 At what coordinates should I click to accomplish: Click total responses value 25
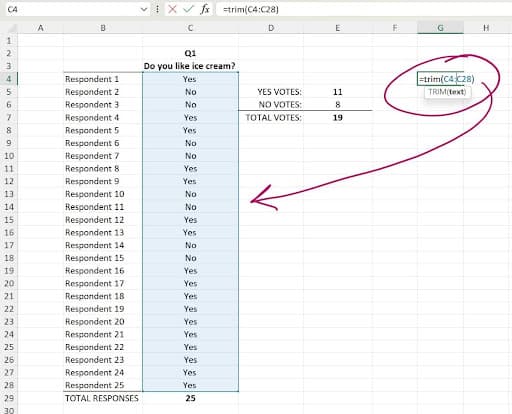190,398
